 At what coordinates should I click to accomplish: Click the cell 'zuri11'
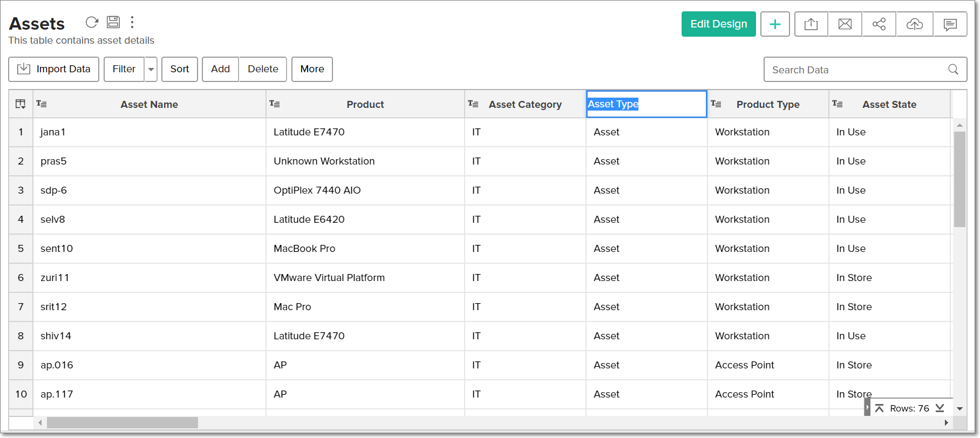[x=149, y=278]
